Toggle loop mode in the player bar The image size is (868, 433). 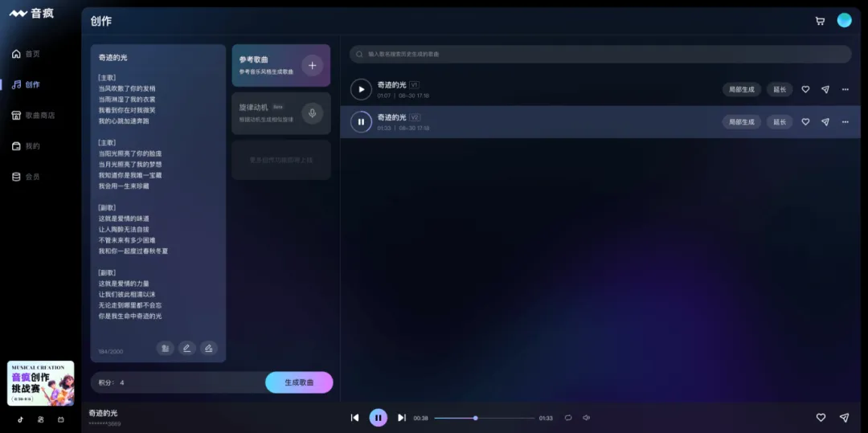pos(568,418)
